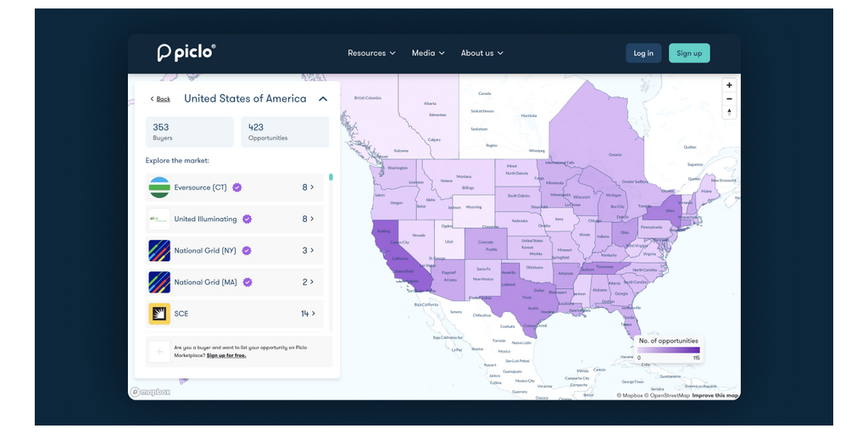Click the Log in button
The width and height of the screenshot is (868, 434).
pyautogui.click(x=643, y=53)
